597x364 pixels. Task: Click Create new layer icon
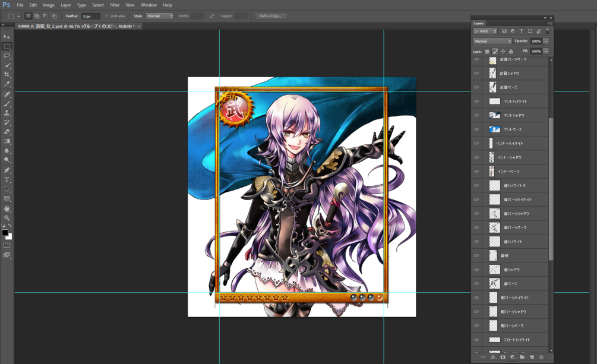[x=532, y=357]
